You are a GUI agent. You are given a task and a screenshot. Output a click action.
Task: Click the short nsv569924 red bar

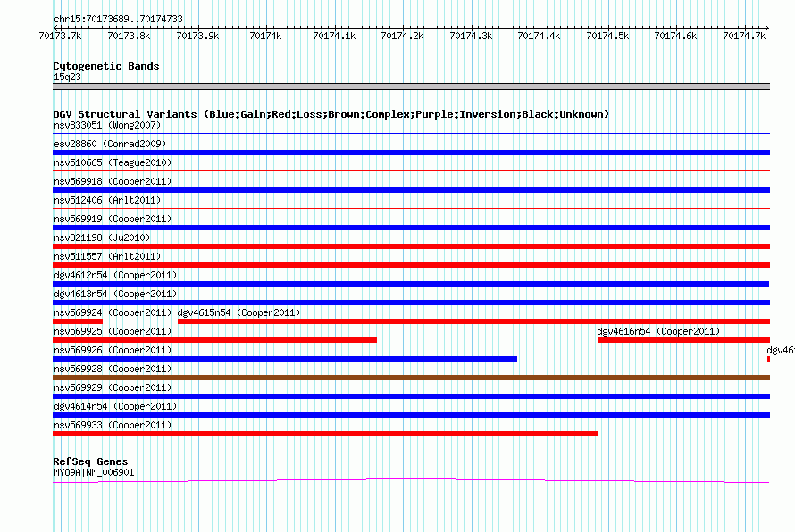78,321
